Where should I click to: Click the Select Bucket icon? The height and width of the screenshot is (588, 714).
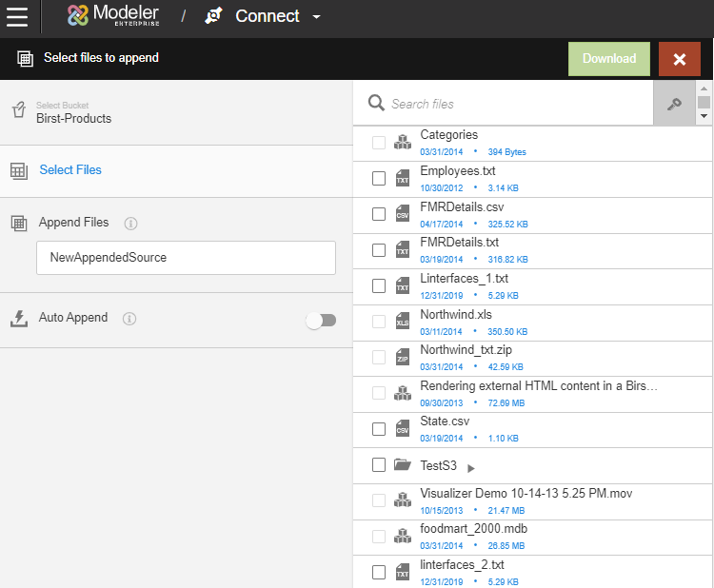click(x=18, y=111)
